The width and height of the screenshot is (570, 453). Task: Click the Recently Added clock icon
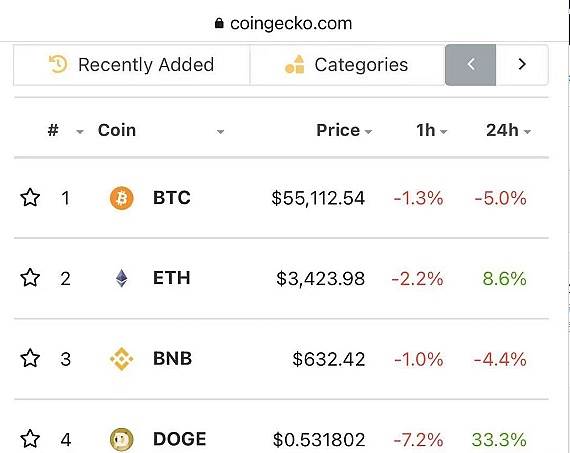point(58,64)
